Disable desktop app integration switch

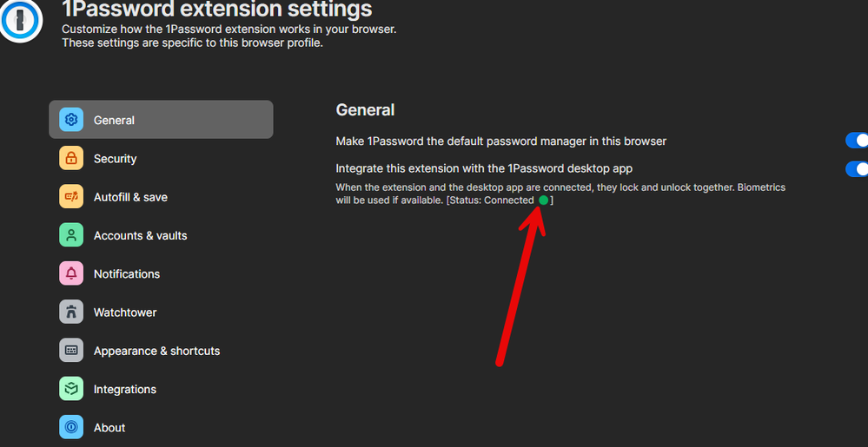click(x=857, y=168)
